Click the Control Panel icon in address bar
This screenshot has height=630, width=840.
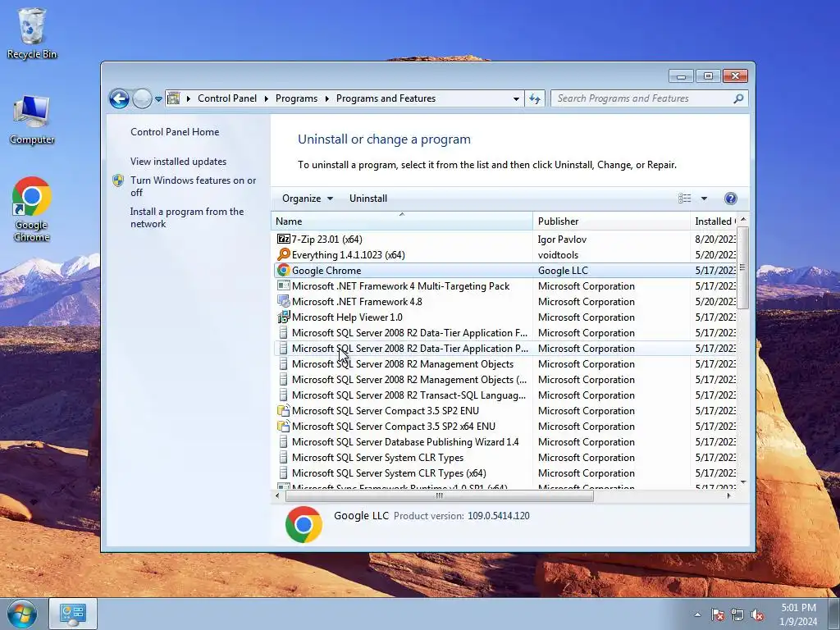[174, 98]
